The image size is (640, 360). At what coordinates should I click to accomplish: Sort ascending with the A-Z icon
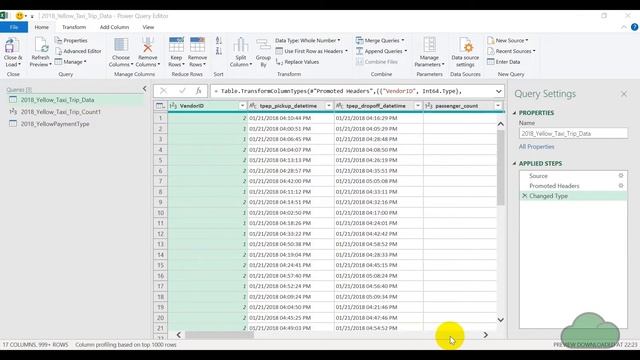tap(219, 40)
